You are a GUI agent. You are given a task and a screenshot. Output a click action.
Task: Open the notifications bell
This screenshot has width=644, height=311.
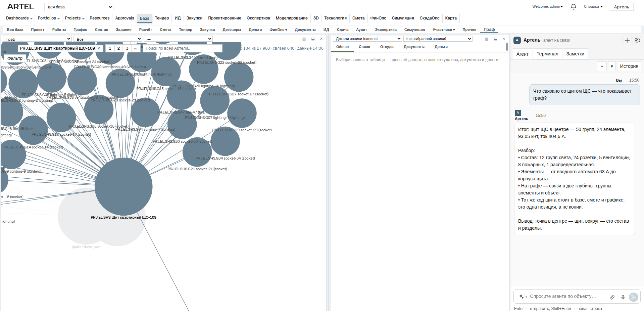click(574, 7)
